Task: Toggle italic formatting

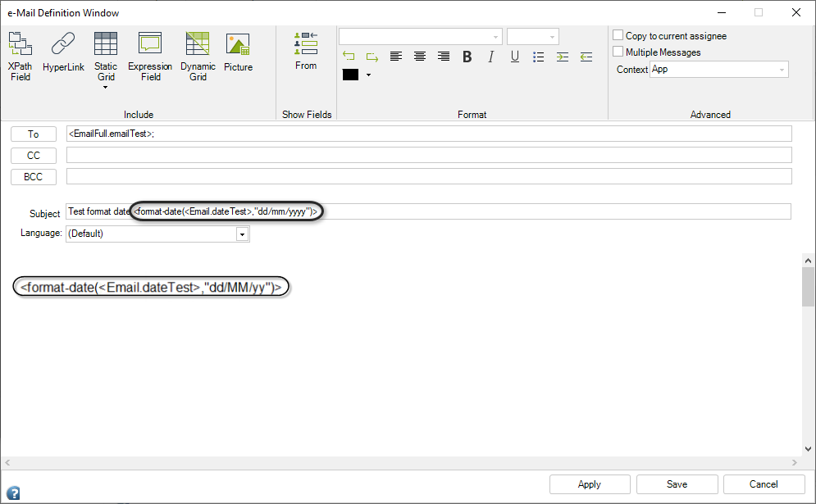Action: (490, 57)
